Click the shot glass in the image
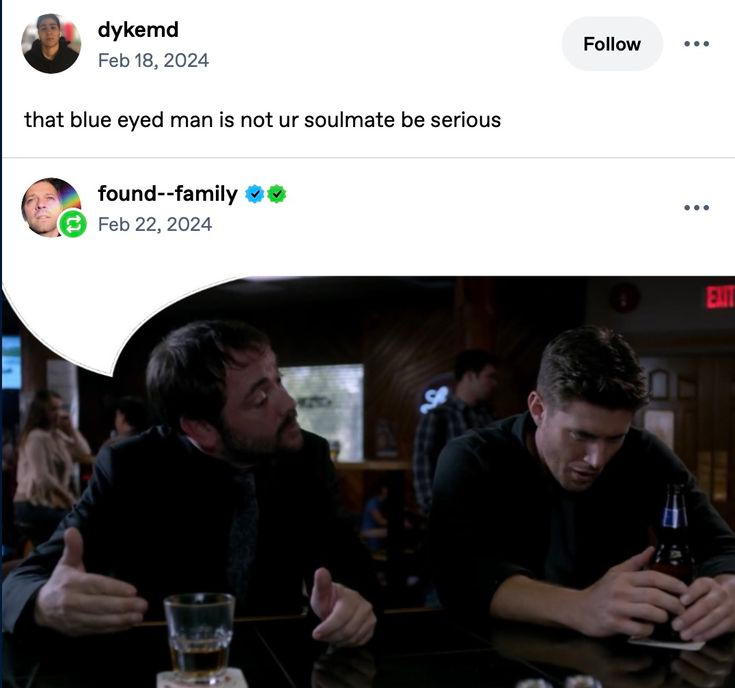Image resolution: width=735 pixels, height=688 pixels. point(200,637)
